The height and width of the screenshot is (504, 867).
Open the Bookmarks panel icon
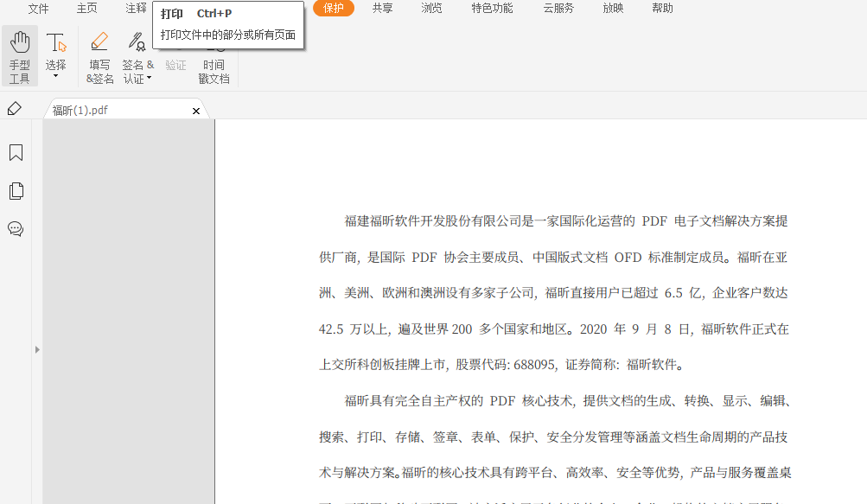click(x=16, y=152)
